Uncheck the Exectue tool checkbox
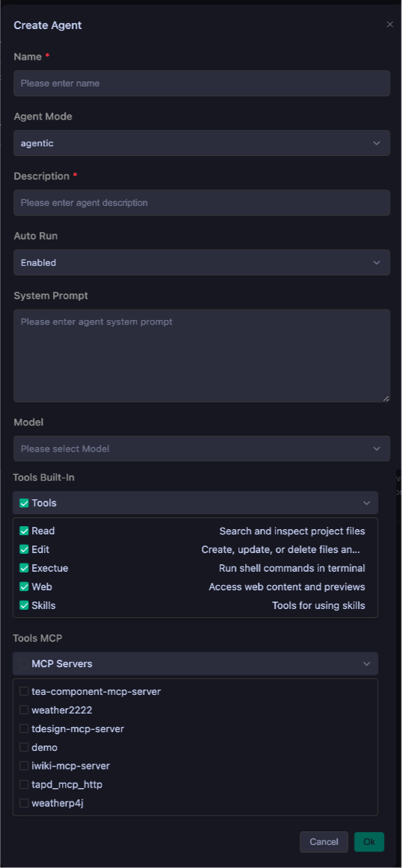Viewport: 402px width, 868px height. click(x=24, y=568)
